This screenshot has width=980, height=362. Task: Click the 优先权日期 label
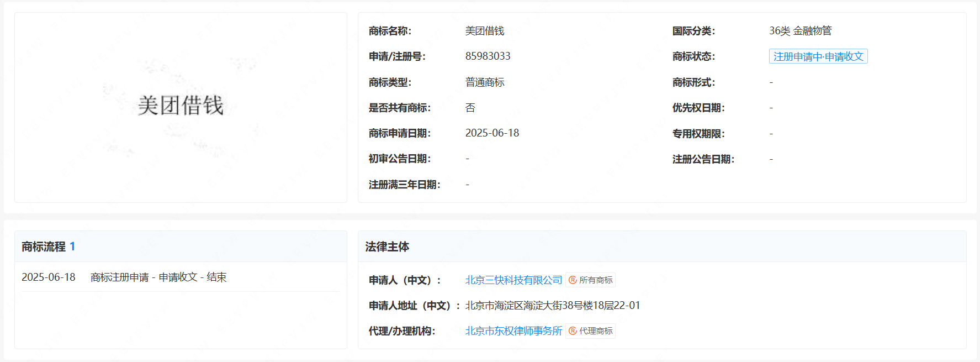(698, 108)
